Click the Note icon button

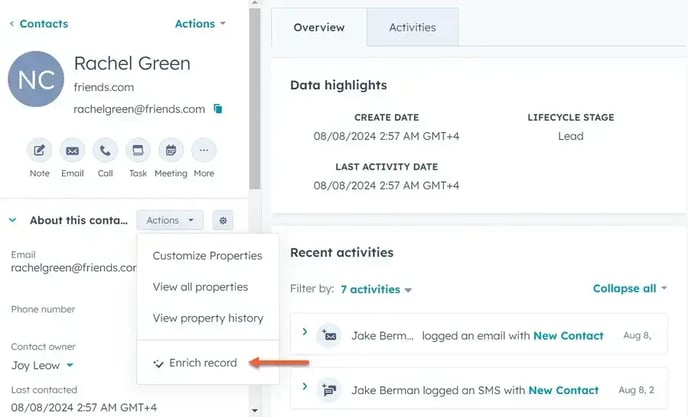39,151
